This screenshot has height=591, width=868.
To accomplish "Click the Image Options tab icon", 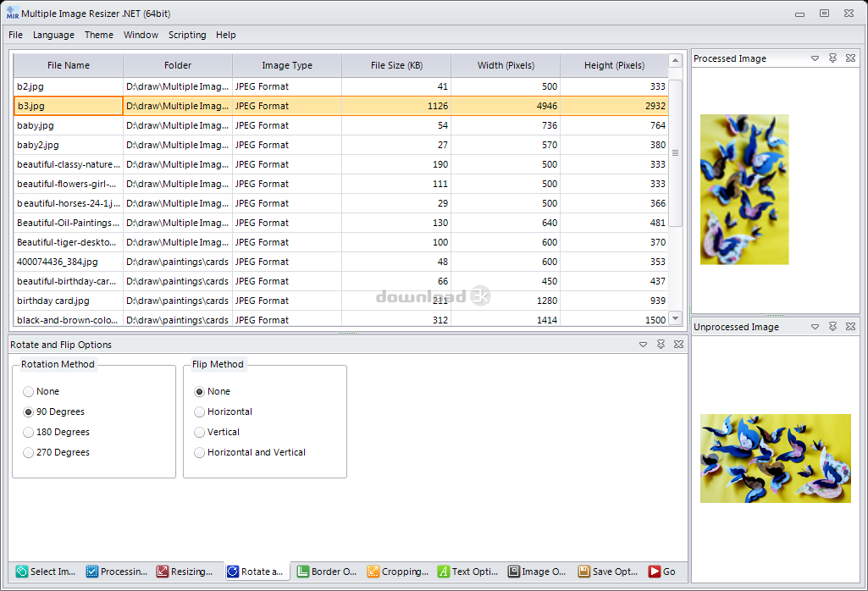I will point(514,572).
